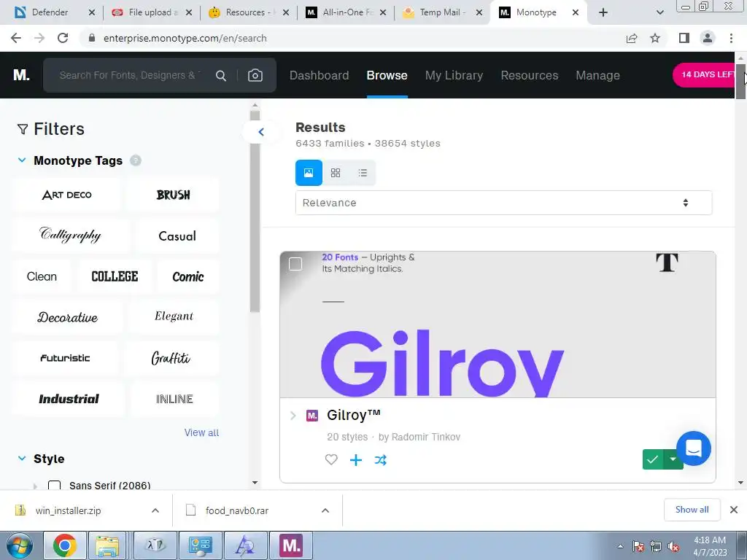Viewport: 747px width, 560px height.
Task: Click Monotype Tags help icon
Action: click(x=136, y=160)
